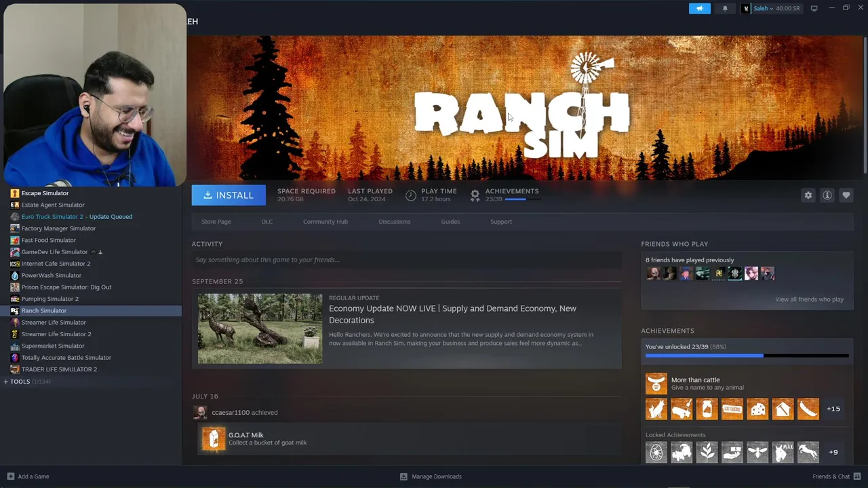The image size is (868, 488).
Task: Show +9 more locked achievements
Action: coord(833,452)
